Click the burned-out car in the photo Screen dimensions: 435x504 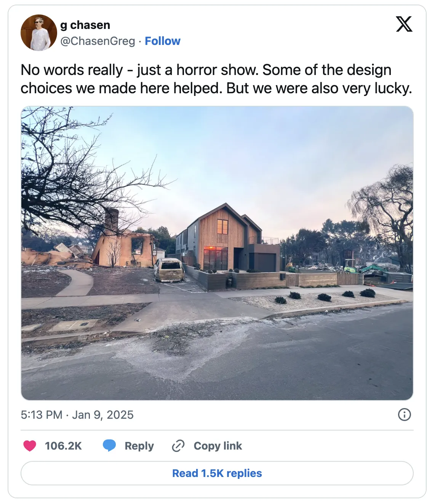pos(169,270)
